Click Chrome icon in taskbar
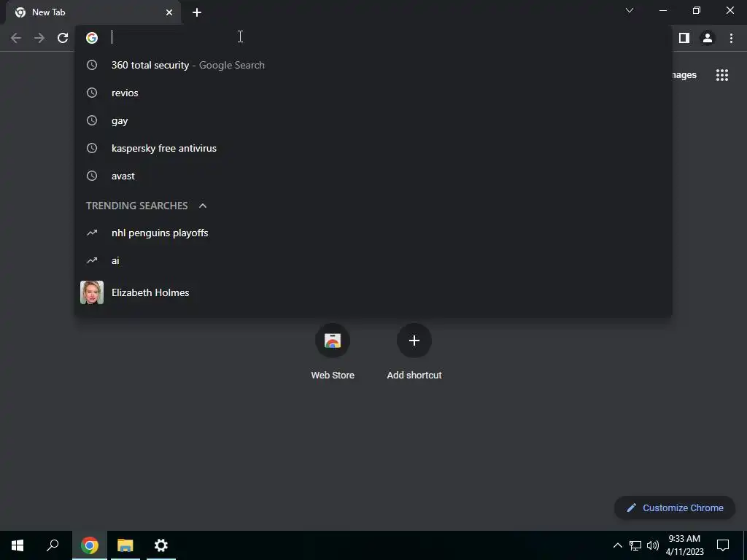Image resolution: width=747 pixels, height=560 pixels. click(90, 545)
